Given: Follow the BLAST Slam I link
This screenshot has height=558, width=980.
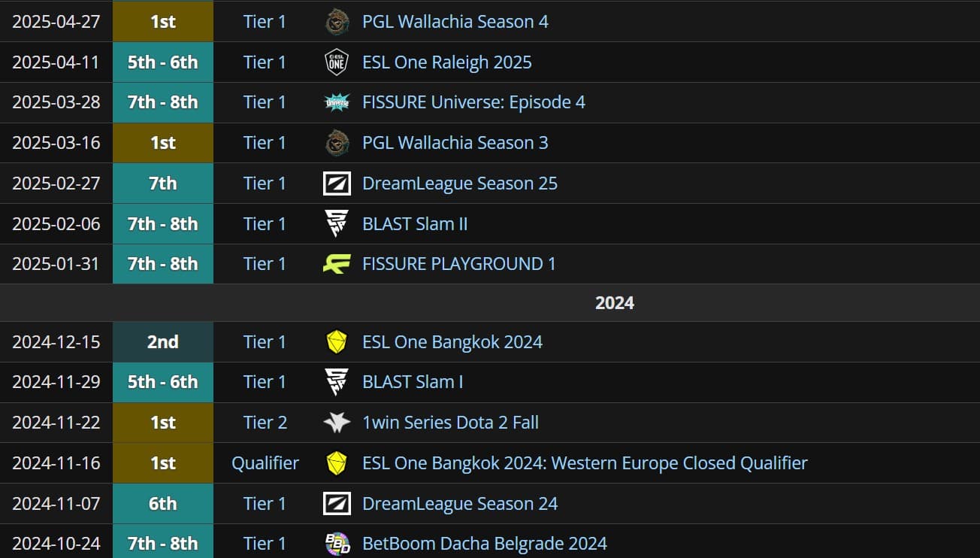Looking at the screenshot, I should coord(413,382).
